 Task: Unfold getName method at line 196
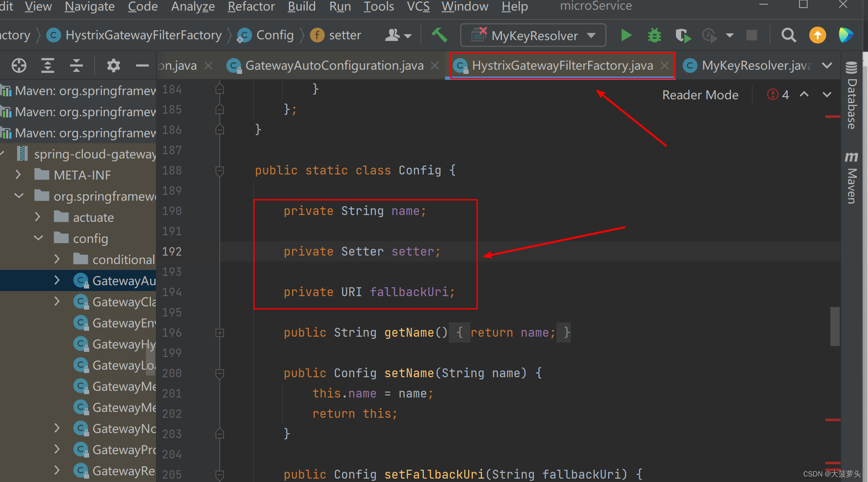219,333
